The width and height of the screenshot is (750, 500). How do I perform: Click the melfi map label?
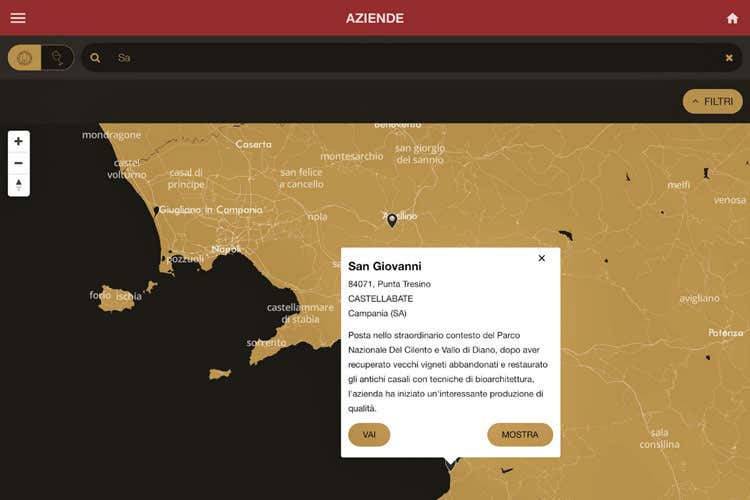click(678, 185)
